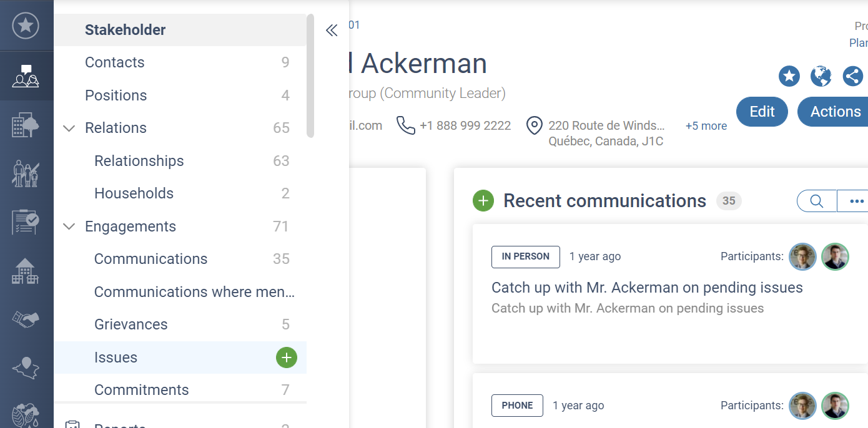Viewport: 868px width, 428px height.
Task: Click the handshake icon in left rail
Action: click(26, 320)
